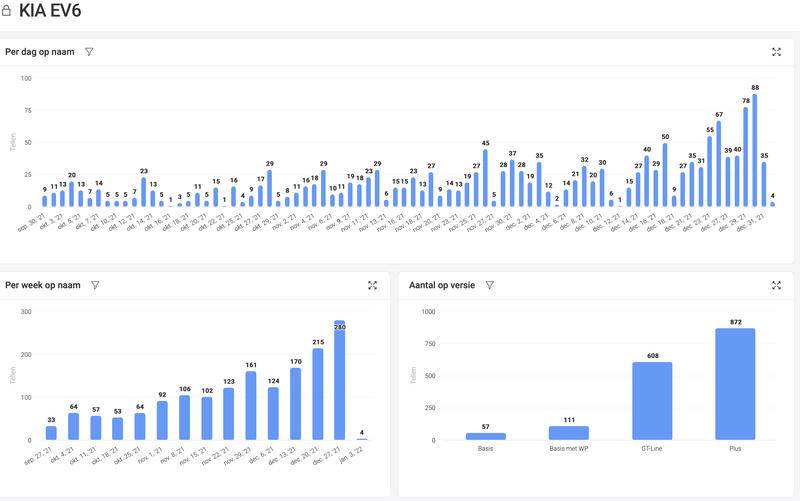Click the weekly bar labeled 215
Screen dimensions: 800x501
318,394
